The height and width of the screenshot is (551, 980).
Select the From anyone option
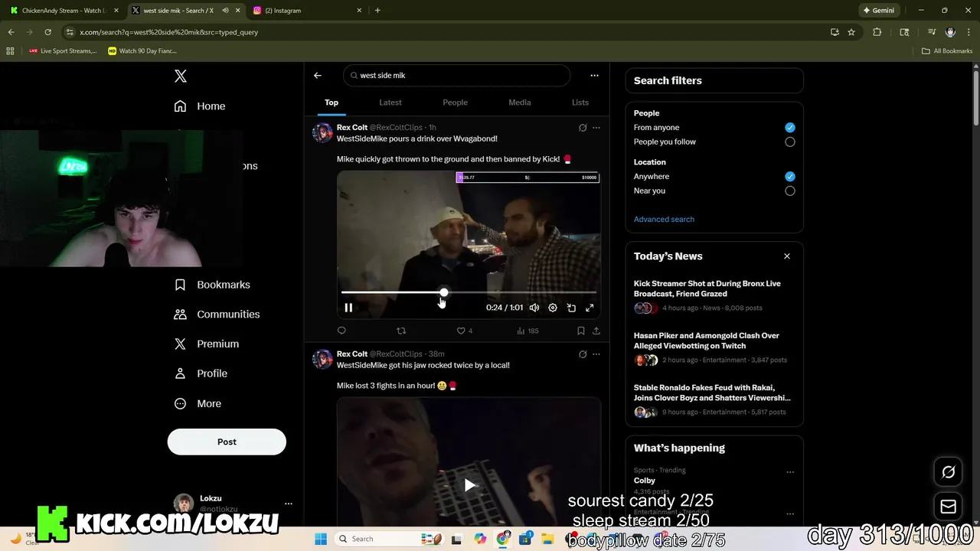click(x=790, y=128)
